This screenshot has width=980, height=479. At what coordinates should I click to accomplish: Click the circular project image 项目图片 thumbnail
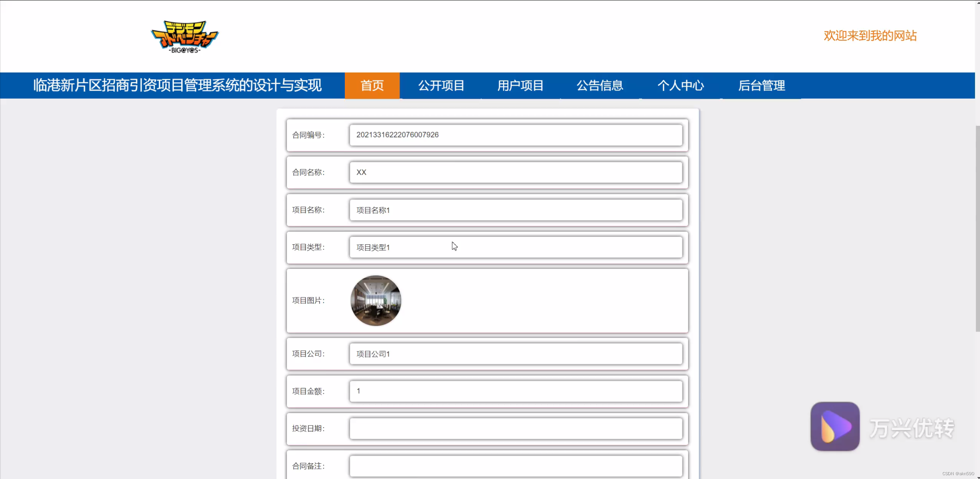(x=375, y=301)
